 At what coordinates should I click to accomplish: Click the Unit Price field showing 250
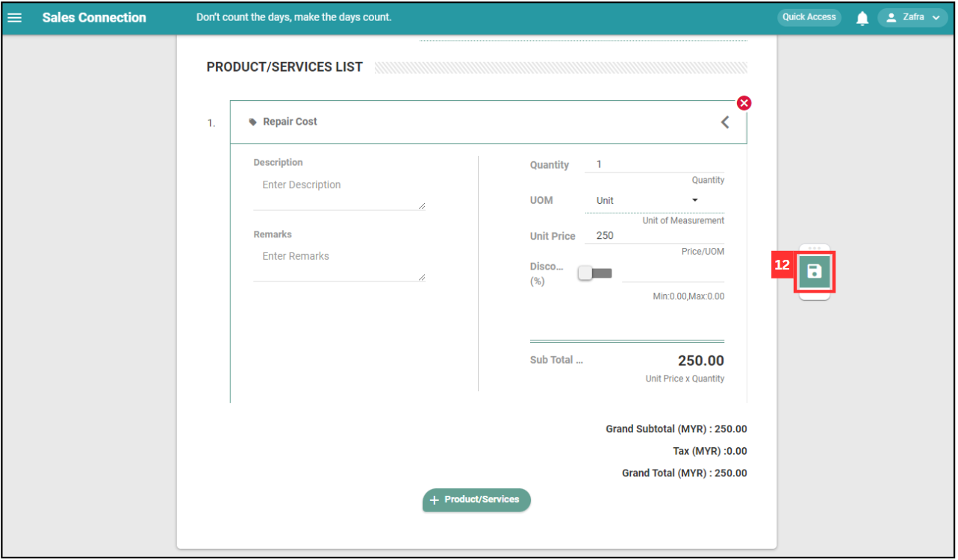tap(654, 235)
